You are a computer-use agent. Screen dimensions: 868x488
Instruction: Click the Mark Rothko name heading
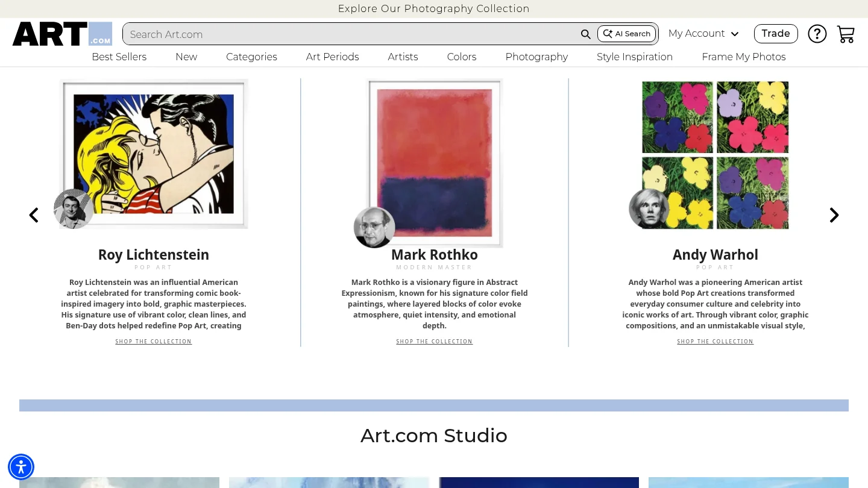[435, 255]
